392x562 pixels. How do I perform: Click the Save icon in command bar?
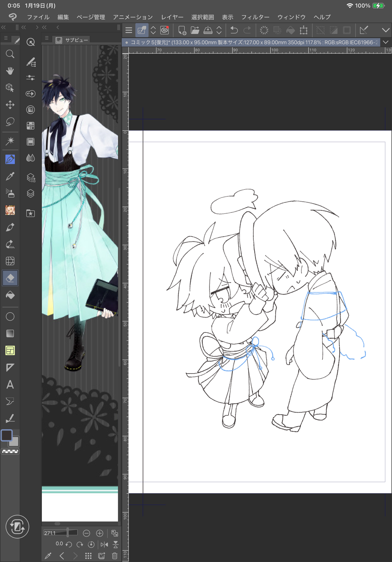(x=208, y=30)
